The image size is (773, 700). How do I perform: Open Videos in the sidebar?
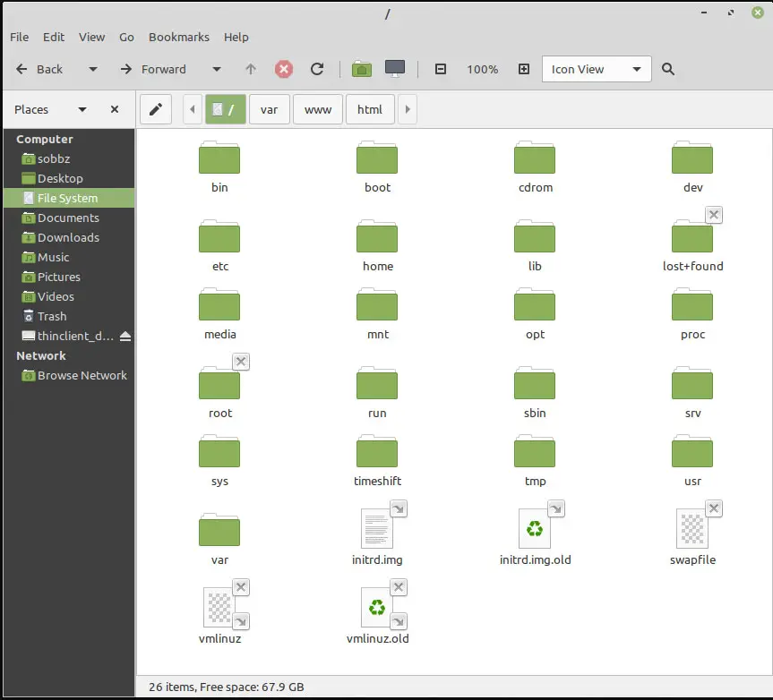69,296
